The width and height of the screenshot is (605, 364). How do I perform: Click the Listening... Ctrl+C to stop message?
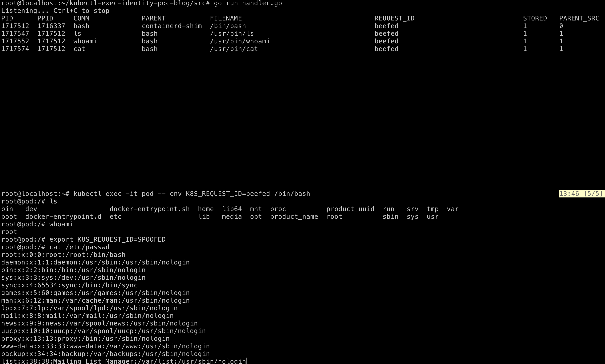click(55, 11)
